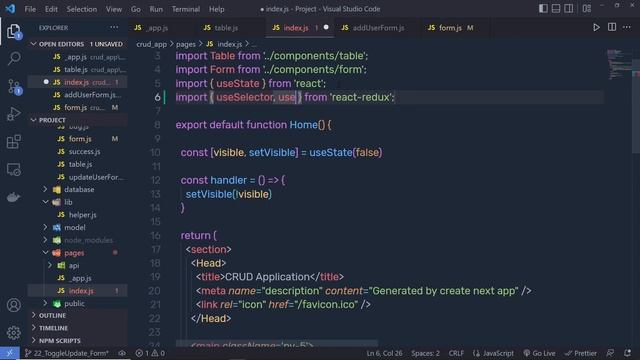This screenshot has height=360, width=640.
Task: Open Explorer Views and More Actions ellipsis
Action: [x=114, y=27]
